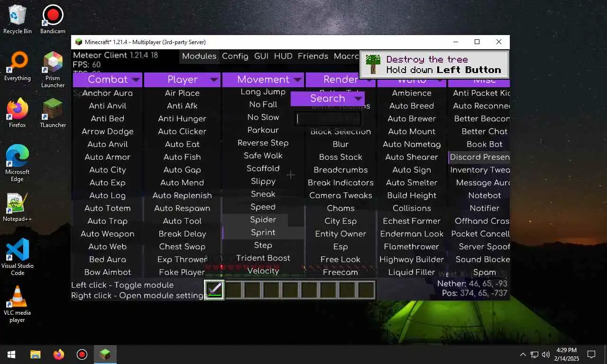
Task: Enable the Breadcrumbs module
Action: pos(340,170)
